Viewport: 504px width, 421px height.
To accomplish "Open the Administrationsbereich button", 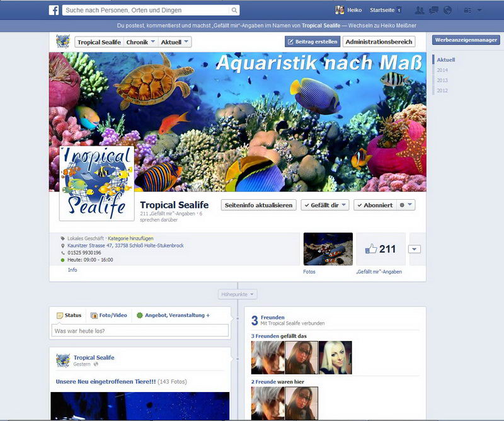I will pos(379,42).
